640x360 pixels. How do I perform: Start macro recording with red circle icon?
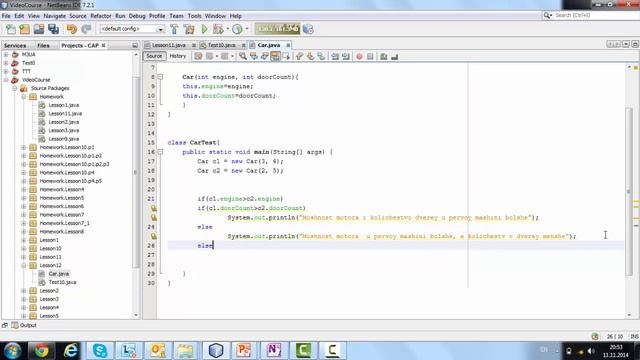point(359,56)
